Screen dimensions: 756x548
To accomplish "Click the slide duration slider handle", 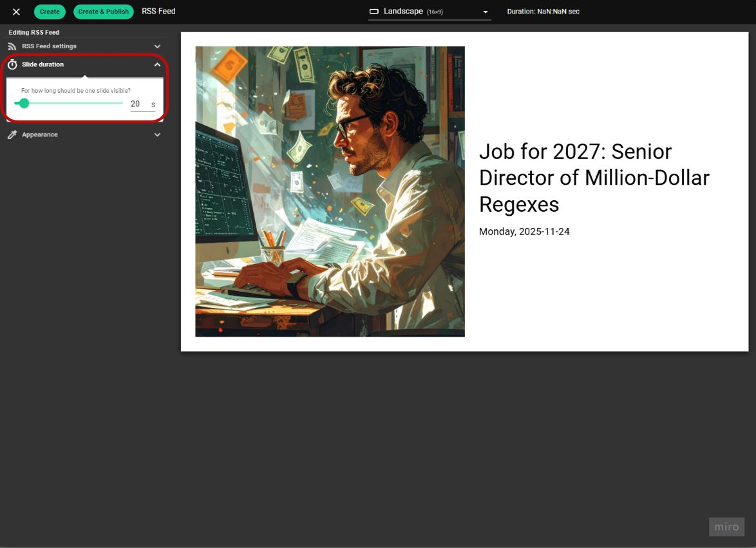I will click(x=24, y=103).
